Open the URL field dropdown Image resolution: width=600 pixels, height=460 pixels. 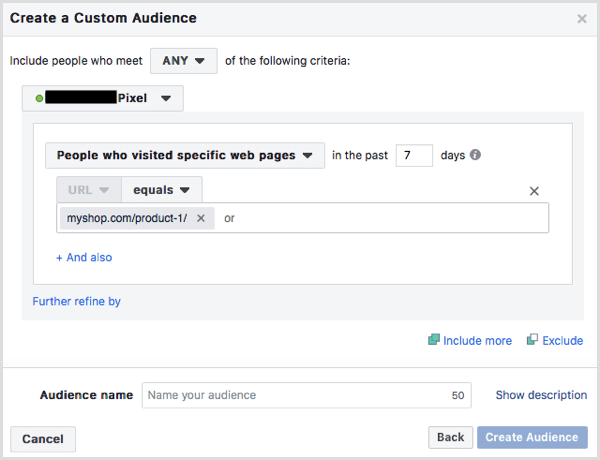(89, 190)
